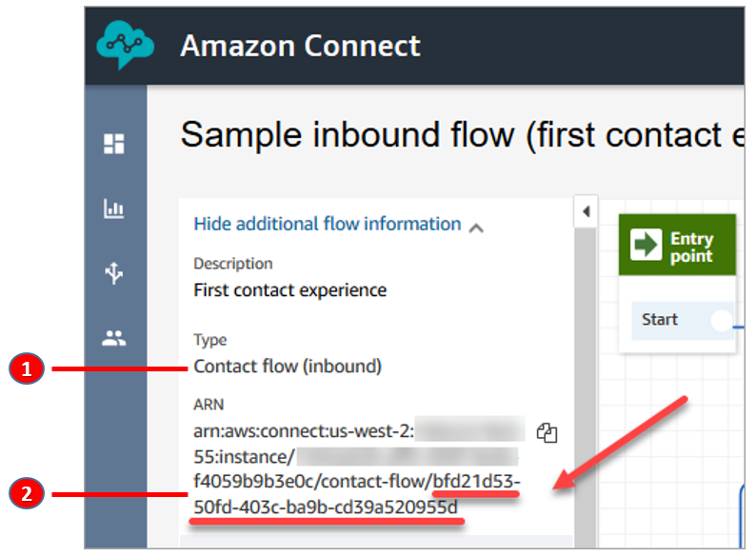Click the red callout marker numbered 2
756x557 pixels.
29,493
